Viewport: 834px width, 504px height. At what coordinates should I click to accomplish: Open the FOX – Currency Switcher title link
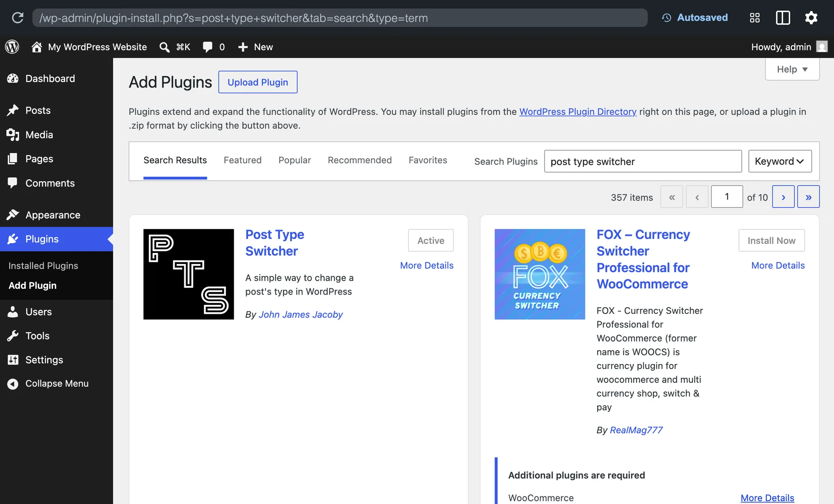(x=643, y=259)
